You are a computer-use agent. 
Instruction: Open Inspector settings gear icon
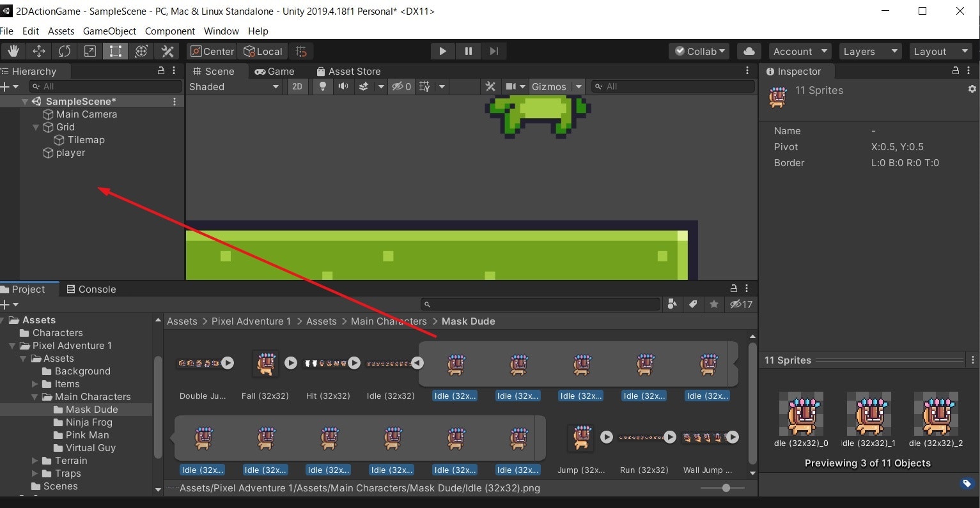(972, 89)
